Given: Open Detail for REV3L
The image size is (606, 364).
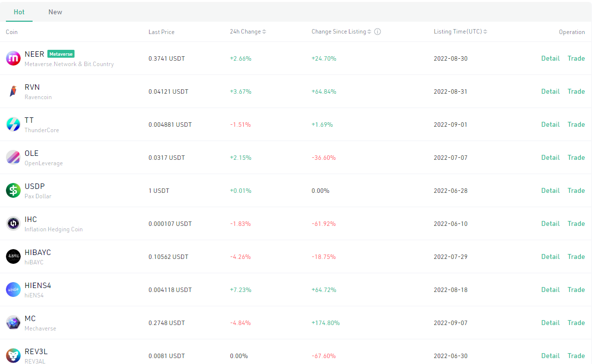Looking at the screenshot, I should [550, 356].
